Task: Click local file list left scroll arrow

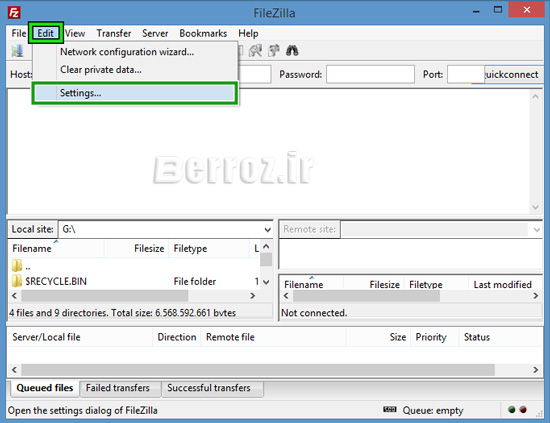Action: coord(14,296)
